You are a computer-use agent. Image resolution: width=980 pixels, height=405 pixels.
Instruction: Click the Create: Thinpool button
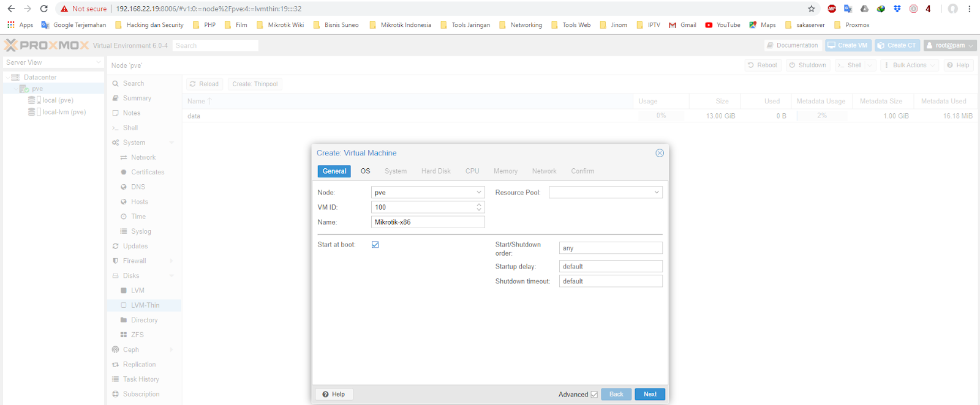coord(255,84)
